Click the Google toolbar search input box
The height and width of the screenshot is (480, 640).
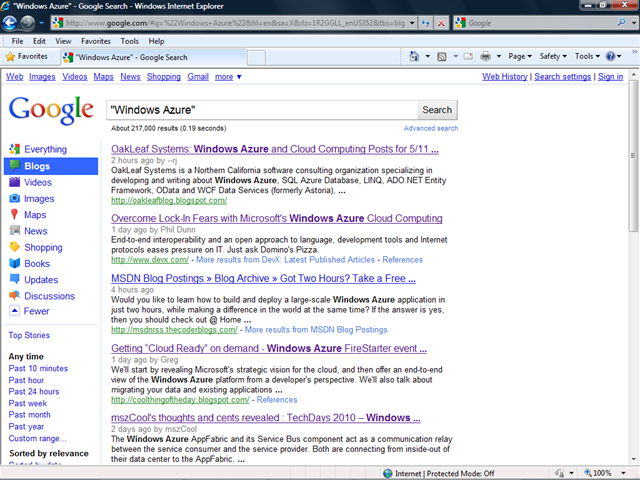(541, 23)
